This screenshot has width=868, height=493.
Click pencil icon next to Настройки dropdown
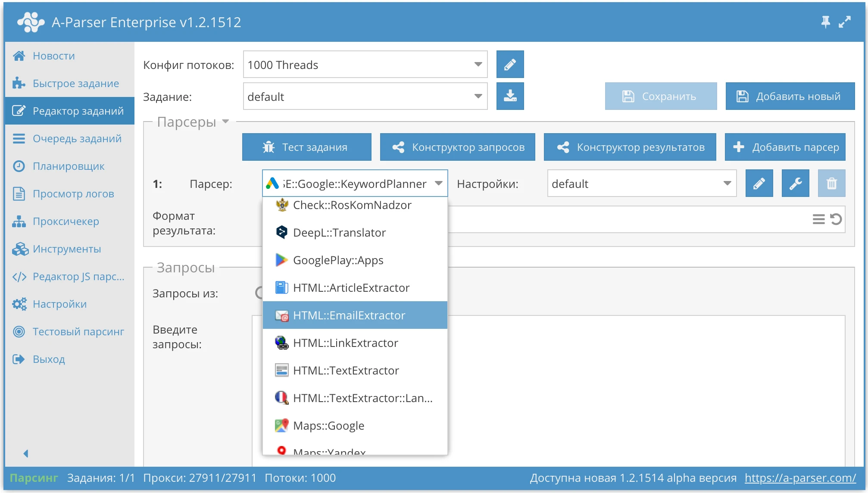tap(759, 184)
